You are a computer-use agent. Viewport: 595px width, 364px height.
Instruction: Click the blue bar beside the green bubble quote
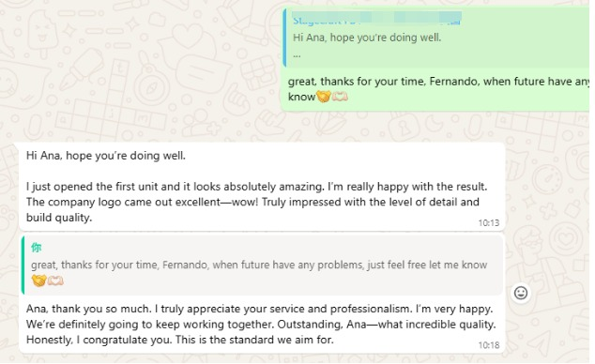(284, 38)
